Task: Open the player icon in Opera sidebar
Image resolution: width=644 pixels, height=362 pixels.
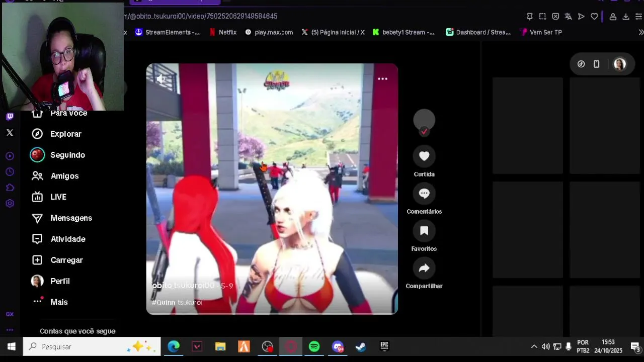Action: (x=10, y=156)
